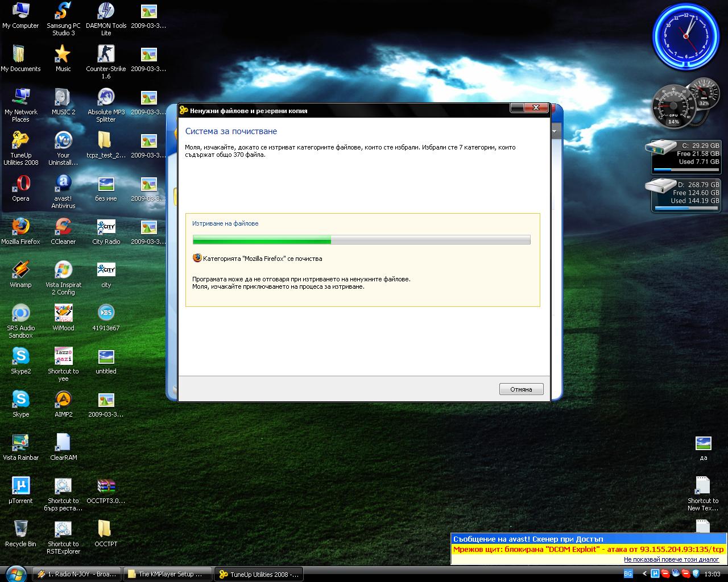Click the Firefox icon in the cleanup dialog
This screenshot has height=582, width=728.
(x=197, y=258)
